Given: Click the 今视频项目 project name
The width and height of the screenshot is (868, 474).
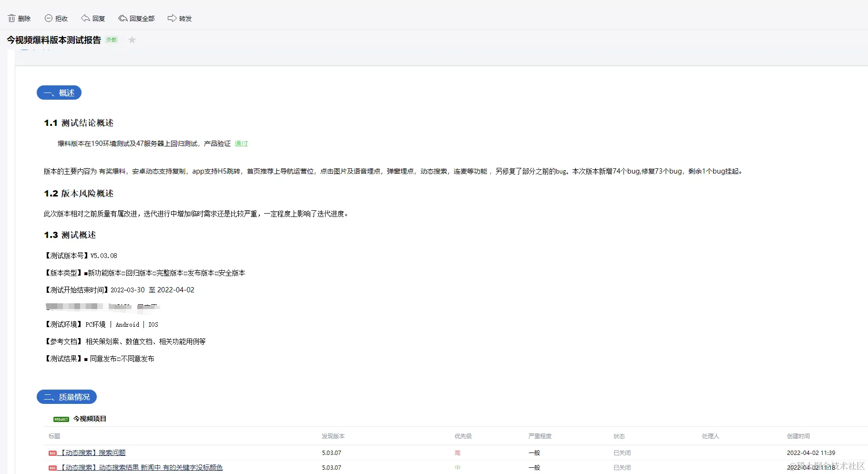Looking at the screenshot, I should click(x=90, y=419).
